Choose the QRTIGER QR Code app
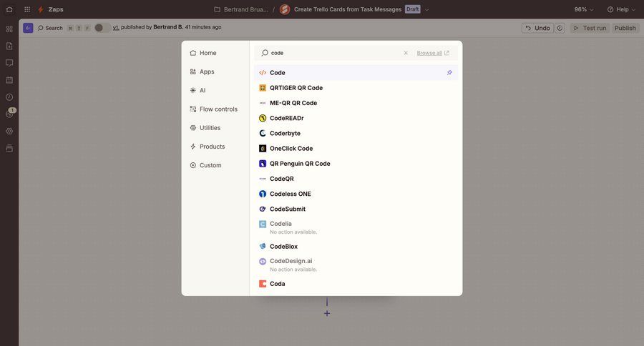The height and width of the screenshot is (346, 644). 356,88
